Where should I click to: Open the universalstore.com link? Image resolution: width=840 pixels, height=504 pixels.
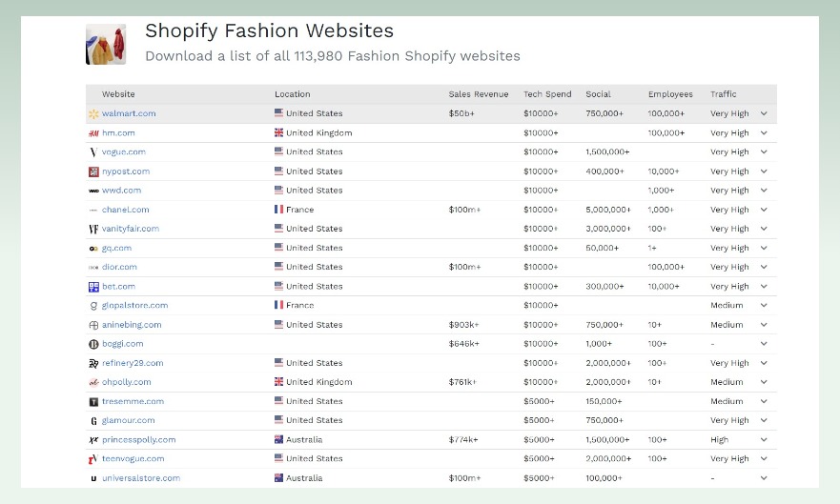[x=141, y=478]
